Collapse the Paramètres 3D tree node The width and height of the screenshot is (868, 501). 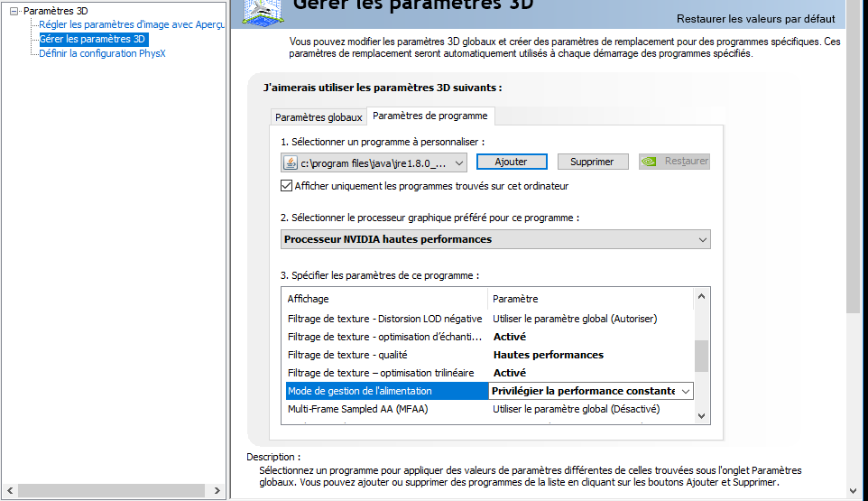tap(14, 11)
